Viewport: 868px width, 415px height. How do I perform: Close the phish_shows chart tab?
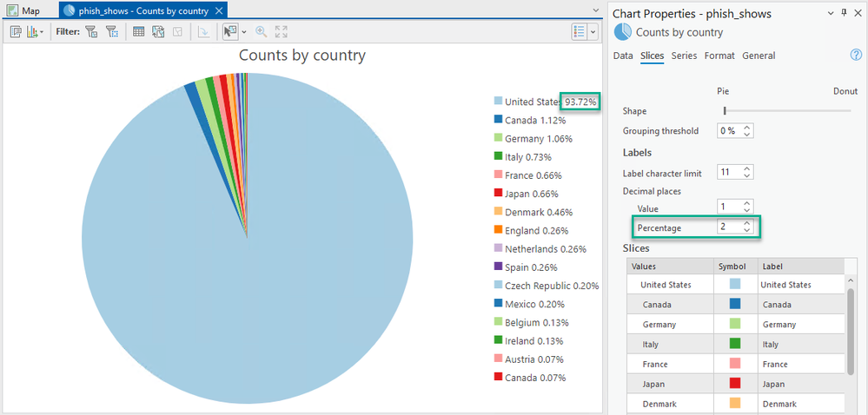[219, 10]
